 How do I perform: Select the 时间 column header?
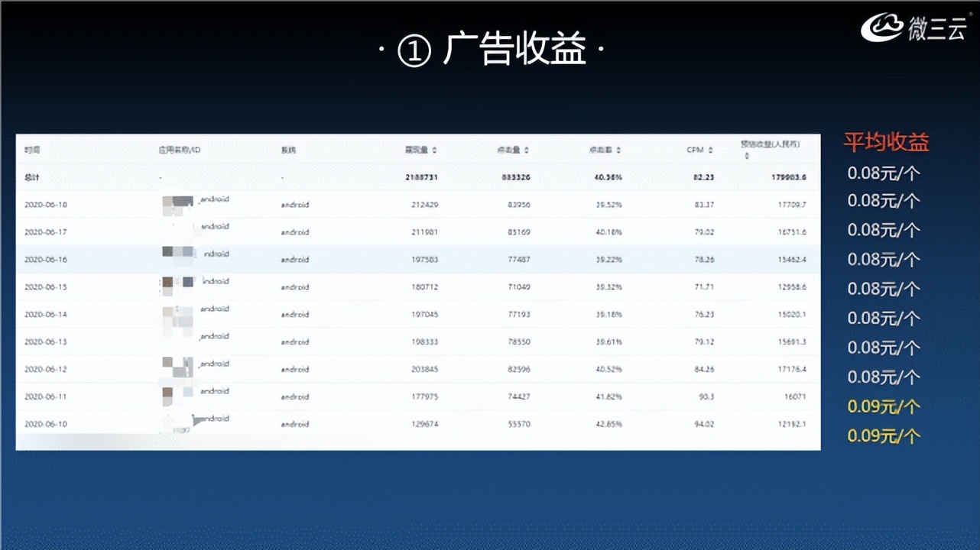(31, 150)
